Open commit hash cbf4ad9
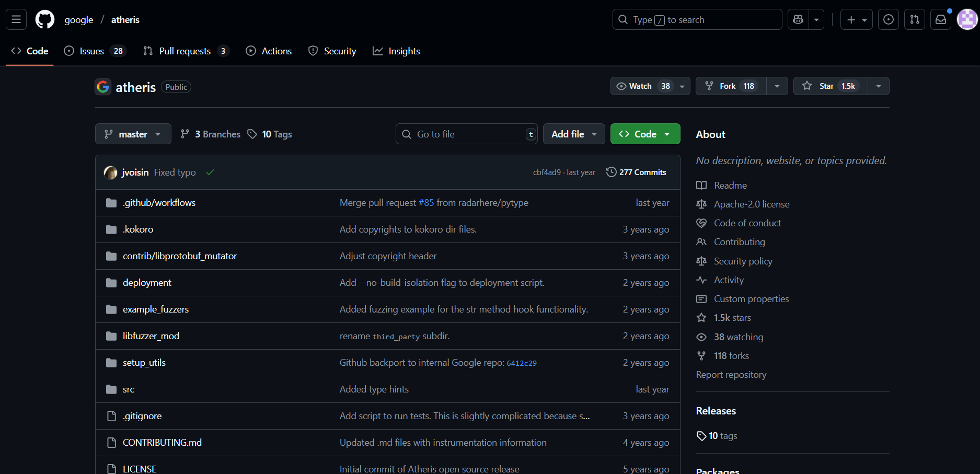This screenshot has height=474, width=980. (547, 172)
